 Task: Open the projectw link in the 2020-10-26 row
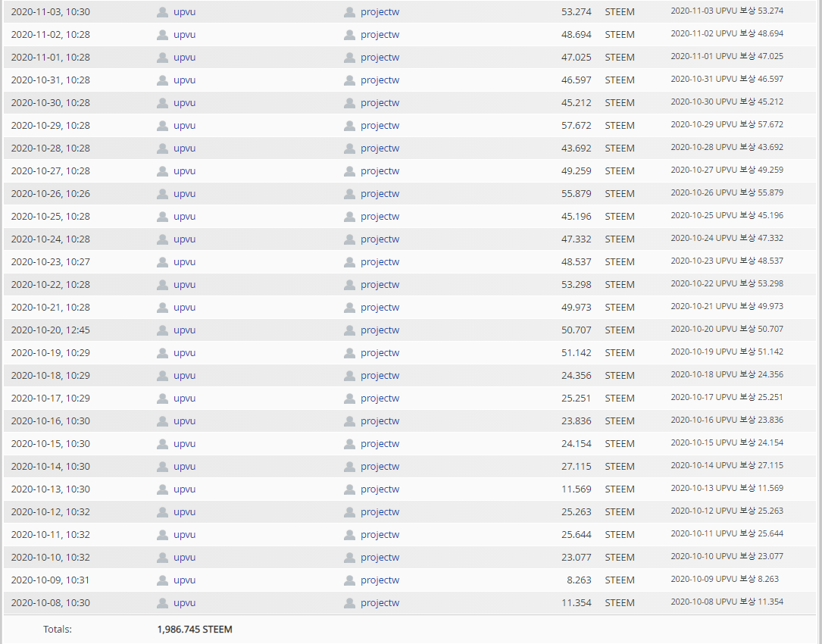pyautogui.click(x=380, y=194)
